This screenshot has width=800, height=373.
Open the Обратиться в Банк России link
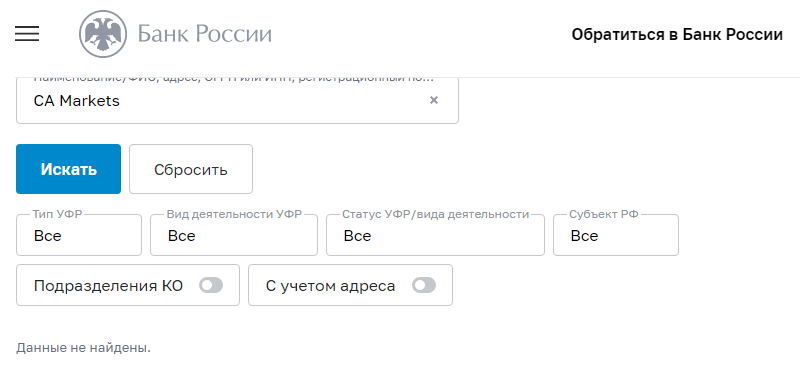pos(677,35)
